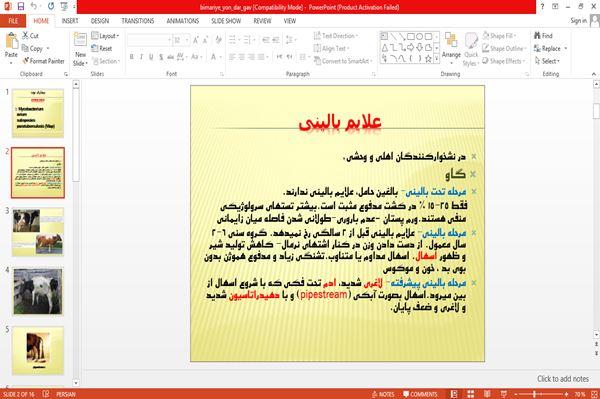This screenshot has width=600, height=399.
Task: Toggle Bold formatting
Action: [132, 57]
